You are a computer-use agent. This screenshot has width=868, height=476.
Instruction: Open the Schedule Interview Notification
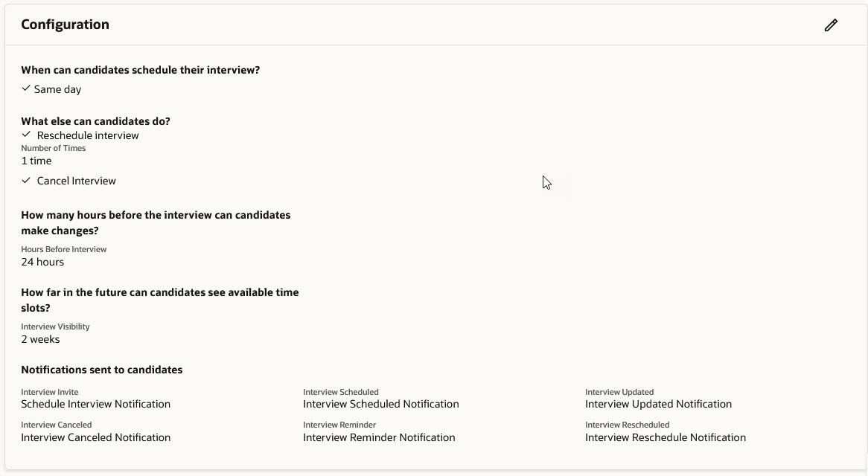(x=95, y=404)
